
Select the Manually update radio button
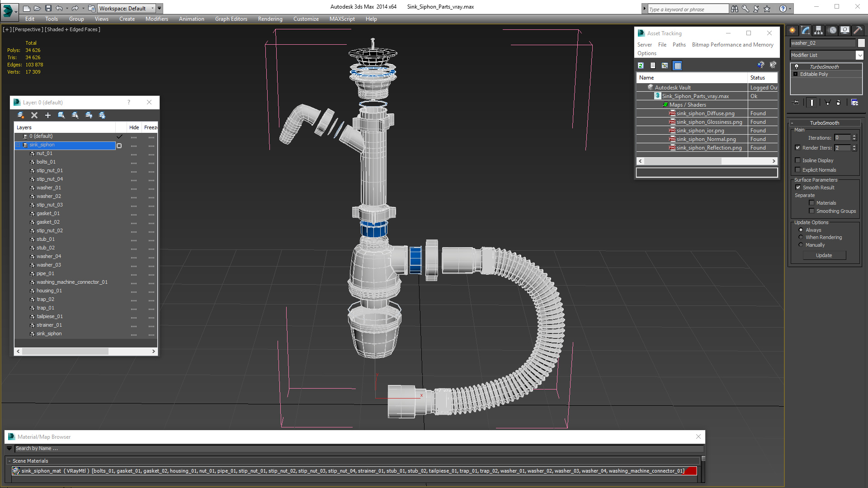tap(801, 245)
